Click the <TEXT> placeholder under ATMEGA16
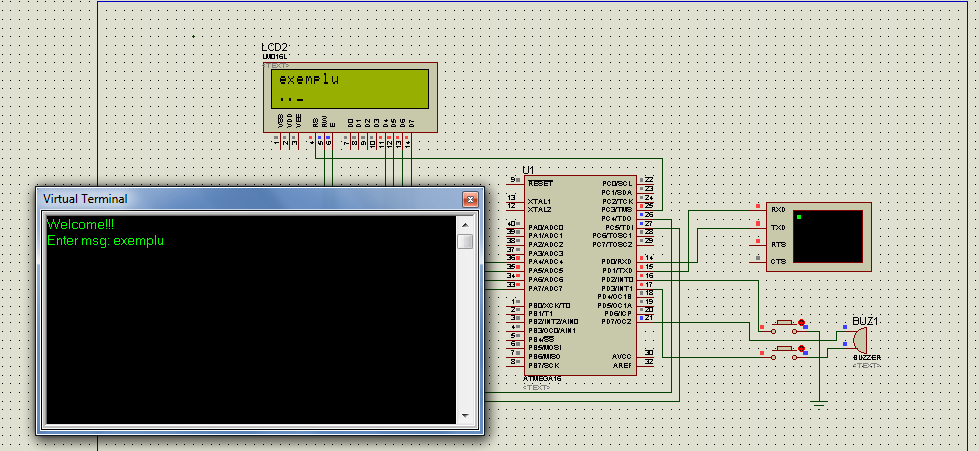The height and width of the screenshot is (451, 979). tap(536, 387)
